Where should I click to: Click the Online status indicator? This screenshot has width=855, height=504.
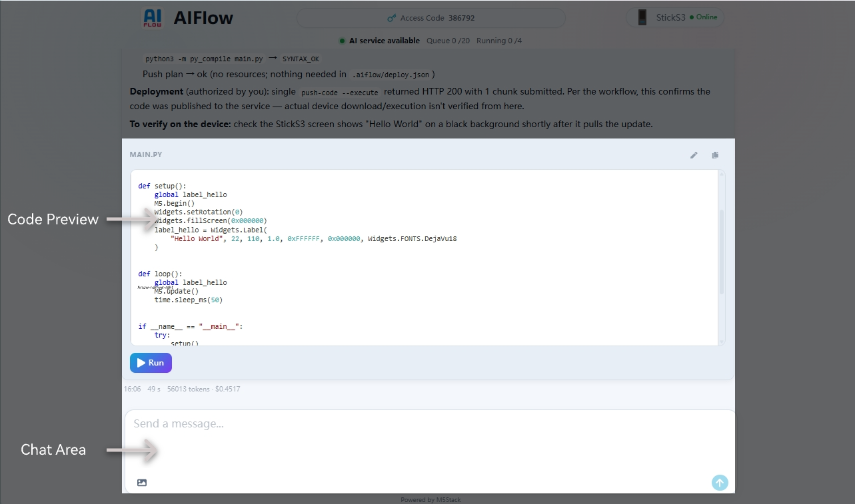click(704, 17)
